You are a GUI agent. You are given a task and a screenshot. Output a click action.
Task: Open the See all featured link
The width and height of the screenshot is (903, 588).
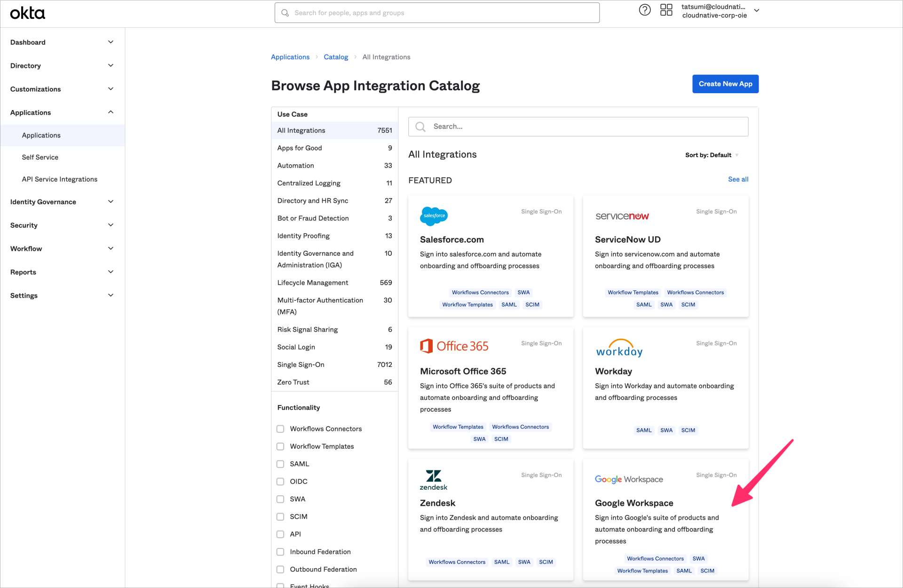(x=737, y=179)
